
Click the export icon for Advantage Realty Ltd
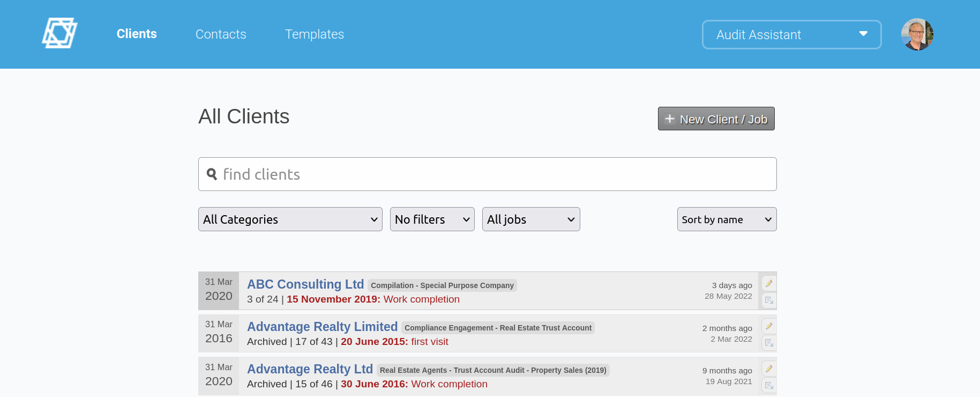click(769, 385)
